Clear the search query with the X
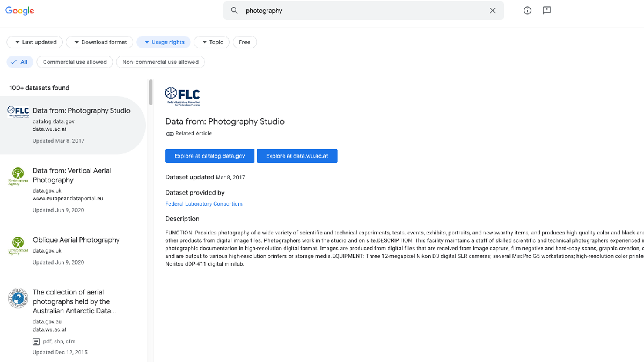The width and height of the screenshot is (644, 362). coord(492,10)
